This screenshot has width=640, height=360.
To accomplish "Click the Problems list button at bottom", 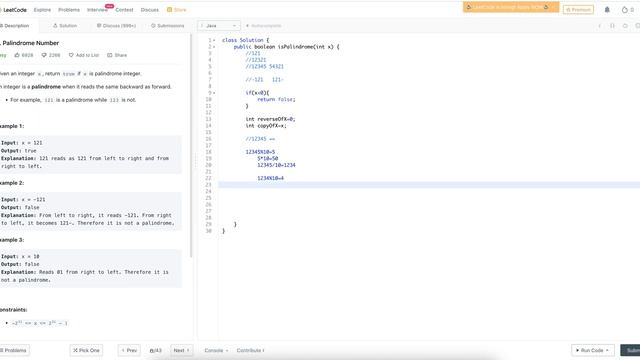I will [x=15, y=351].
